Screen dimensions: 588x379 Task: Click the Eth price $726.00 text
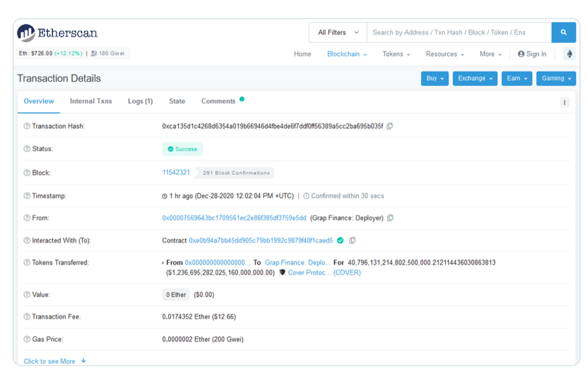[36, 53]
